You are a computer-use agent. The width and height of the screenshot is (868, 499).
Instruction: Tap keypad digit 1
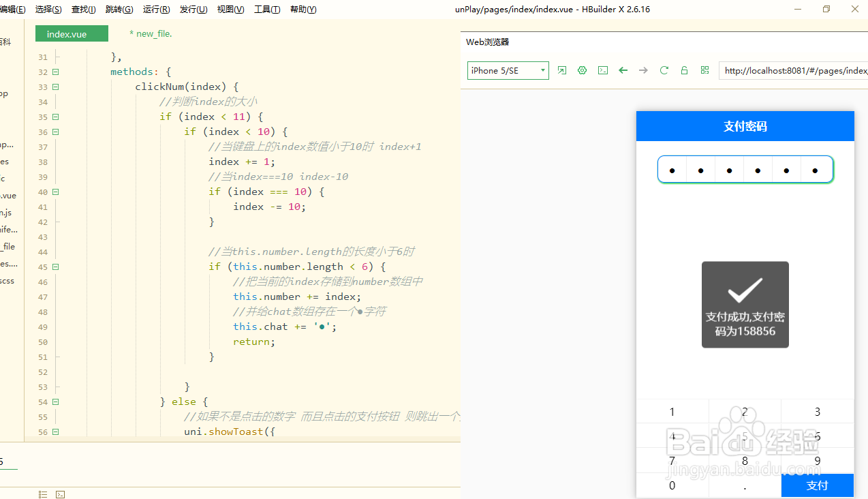pyautogui.click(x=672, y=411)
